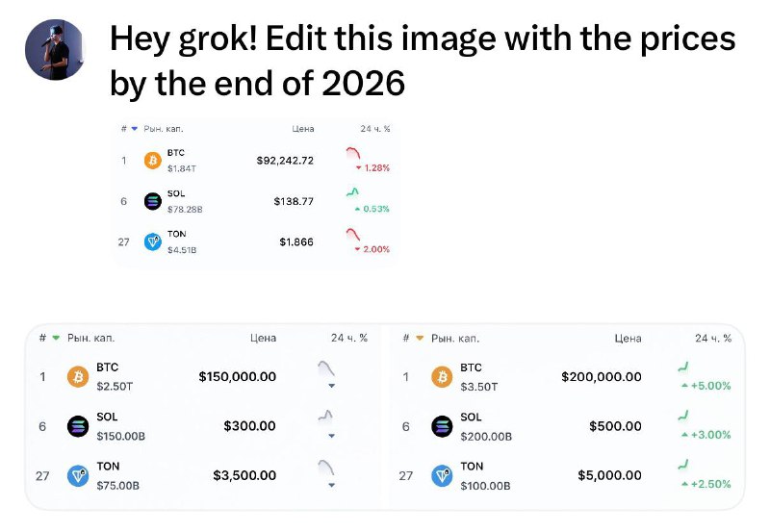The image size is (770, 532).
Task: Click the TON icon beside $5,000.00
Action: tap(442, 475)
